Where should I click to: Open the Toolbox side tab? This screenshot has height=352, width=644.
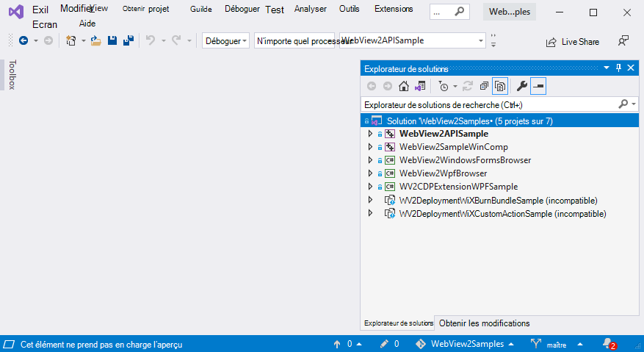pos(12,74)
